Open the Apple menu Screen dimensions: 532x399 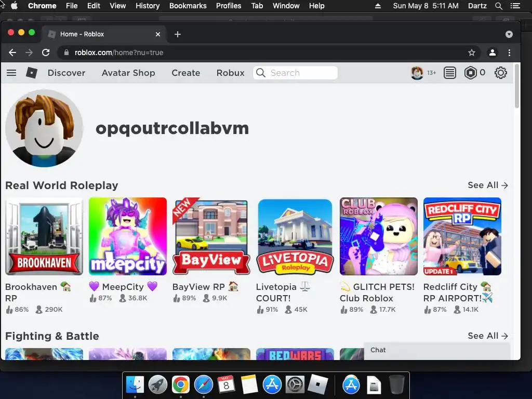[14, 6]
